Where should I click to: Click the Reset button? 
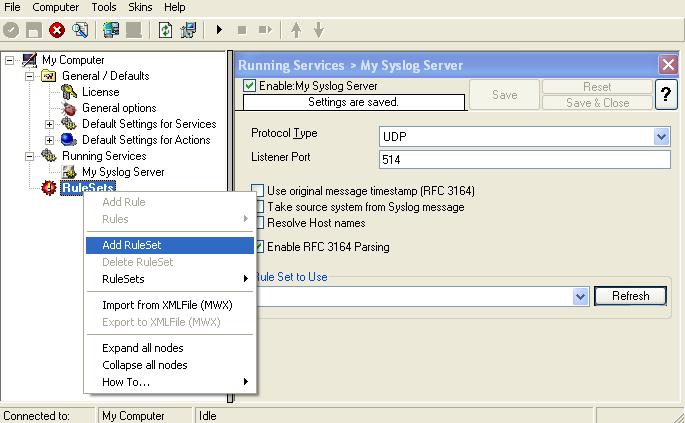point(597,87)
